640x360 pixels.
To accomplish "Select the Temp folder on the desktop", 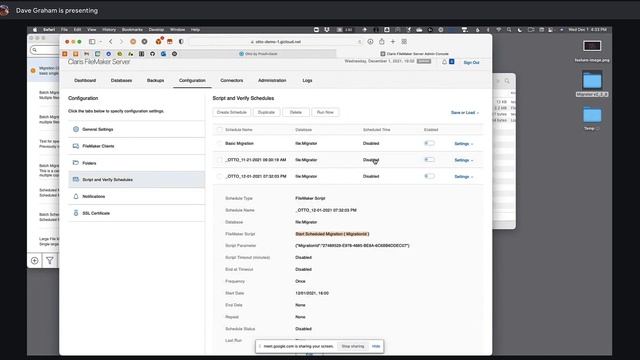I will (592, 115).
